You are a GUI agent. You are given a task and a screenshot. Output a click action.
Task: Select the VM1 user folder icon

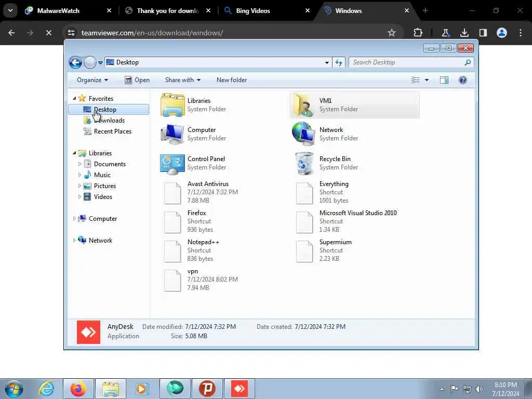[x=303, y=105]
